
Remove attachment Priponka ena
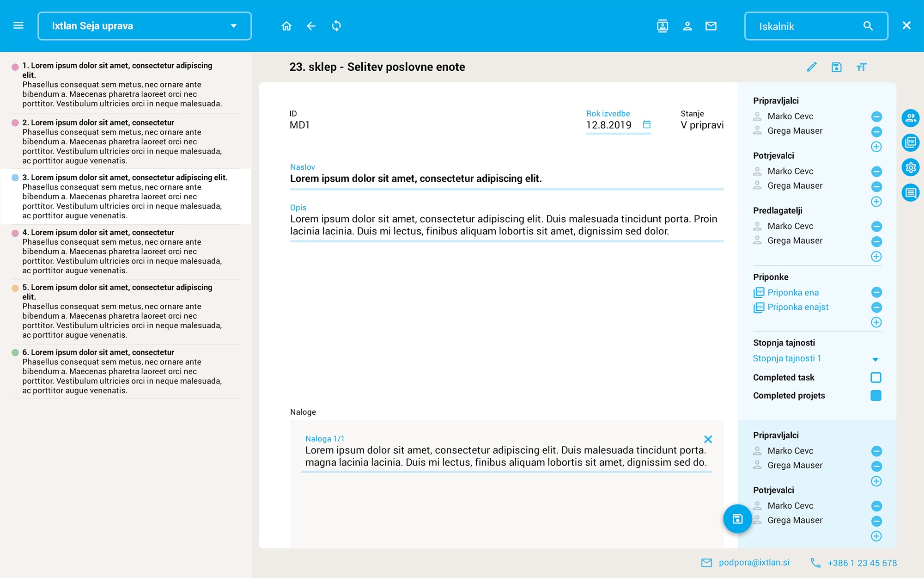(876, 292)
